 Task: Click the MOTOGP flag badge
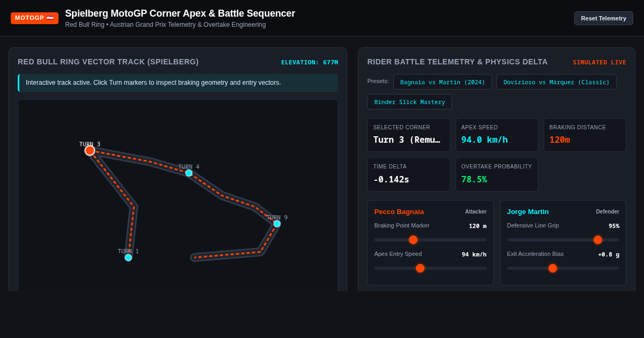click(34, 18)
